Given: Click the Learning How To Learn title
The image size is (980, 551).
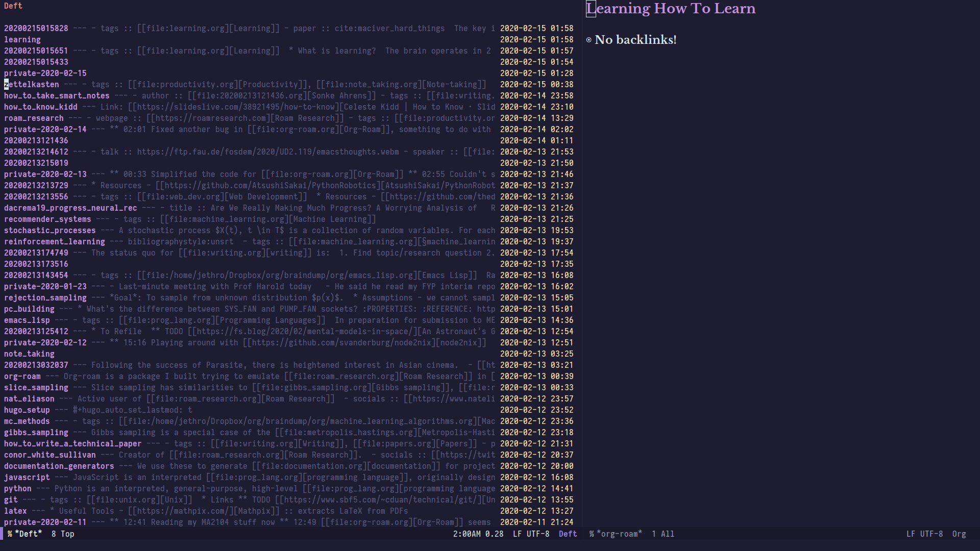Looking at the screenshot, I should tap(671, 9).
